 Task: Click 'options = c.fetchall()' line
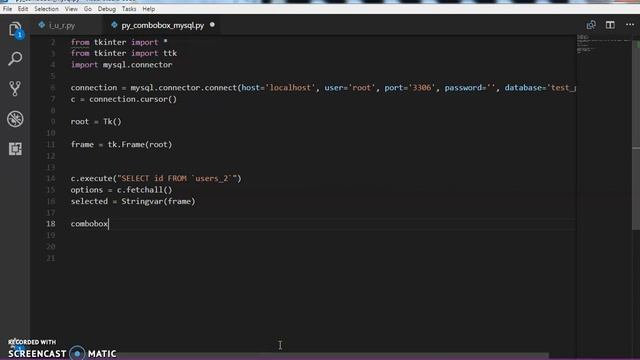tap(122, 190)
